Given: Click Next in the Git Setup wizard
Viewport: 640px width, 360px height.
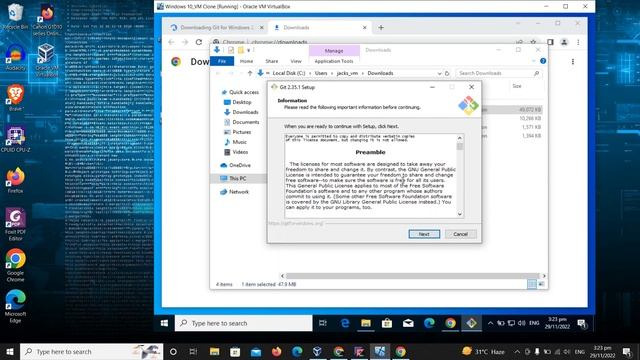Looking at the screenshot, I should point(424,234).
